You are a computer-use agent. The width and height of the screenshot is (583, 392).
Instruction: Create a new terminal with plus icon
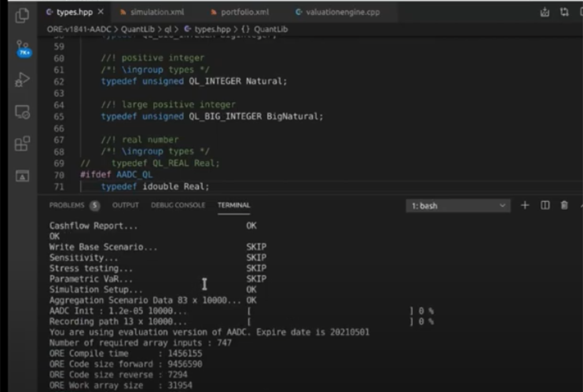coord(525,205)
